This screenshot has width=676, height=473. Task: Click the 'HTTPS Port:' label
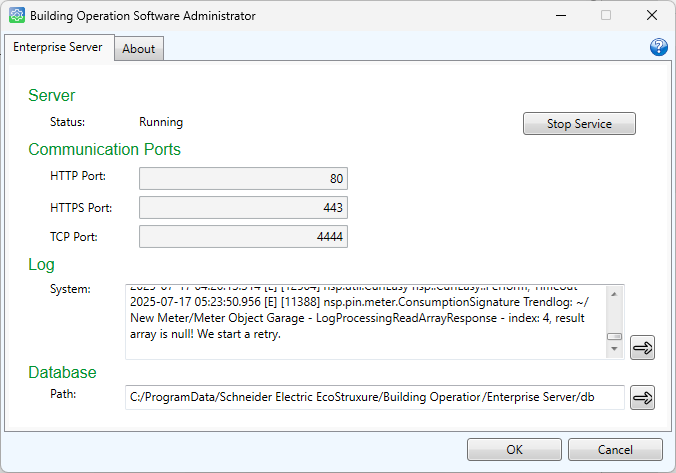pos(81,208)
